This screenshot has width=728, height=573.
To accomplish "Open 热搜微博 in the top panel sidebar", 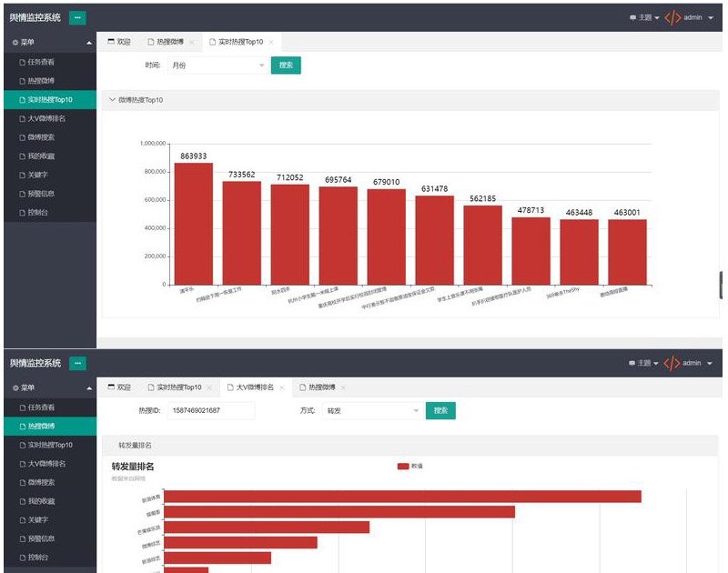I will click(50, 81).
